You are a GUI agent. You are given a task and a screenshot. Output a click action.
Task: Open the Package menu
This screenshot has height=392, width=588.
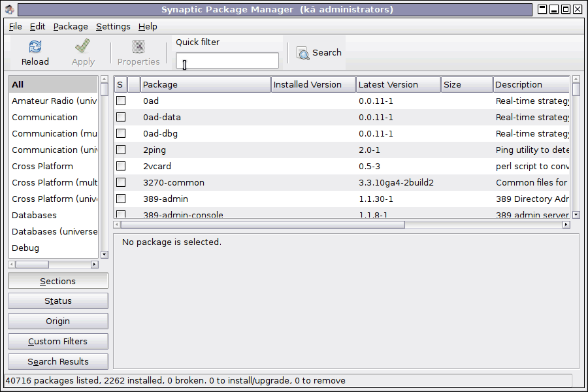[x=71, y=27]
